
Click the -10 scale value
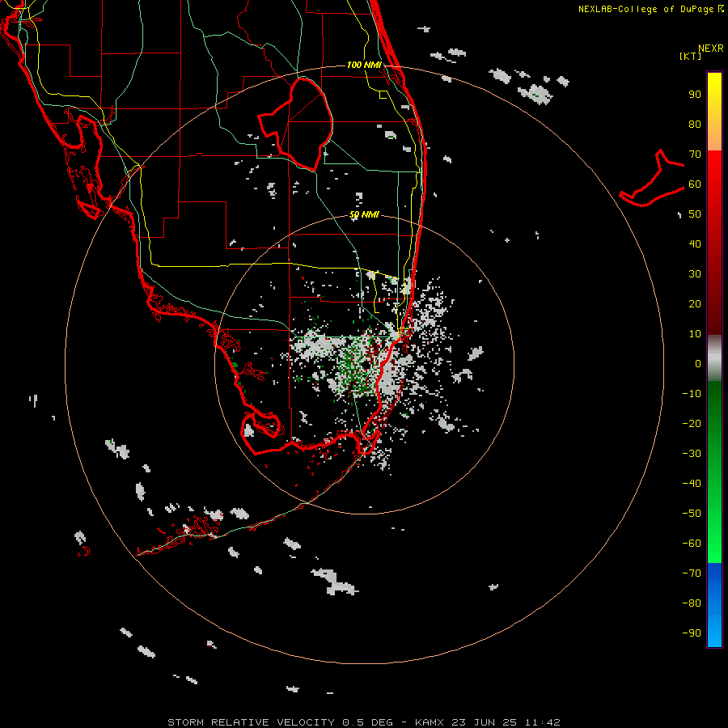click(x=692, y=394)
